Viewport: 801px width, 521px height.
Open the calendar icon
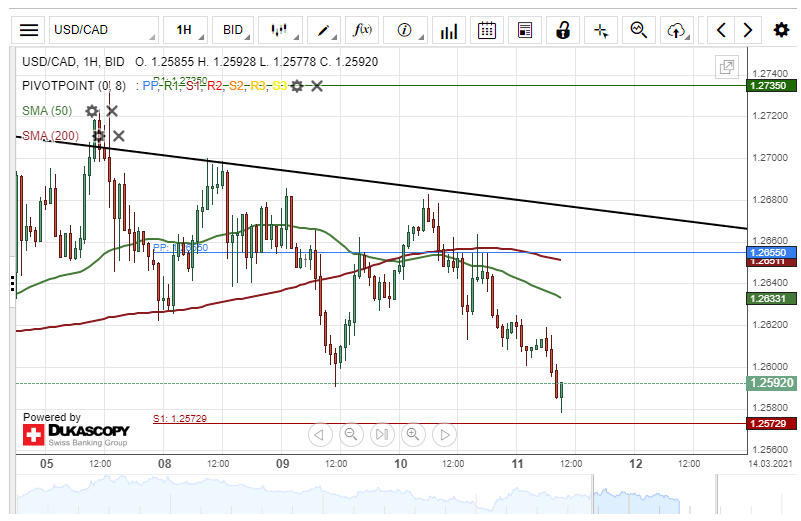(x=486, y=30)
